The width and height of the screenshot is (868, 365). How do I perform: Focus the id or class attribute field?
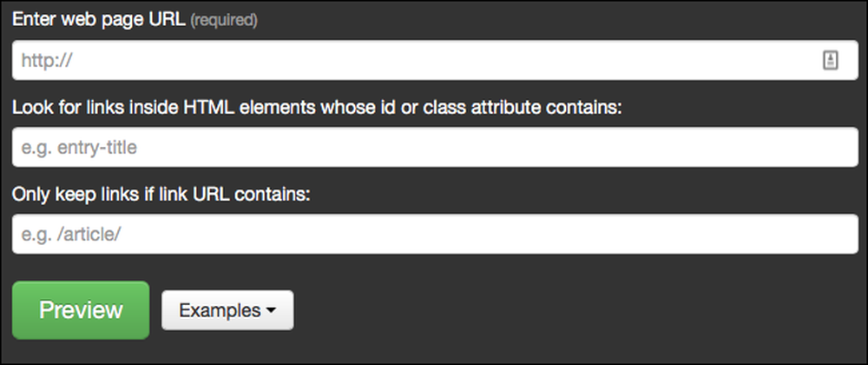[435, 147]
